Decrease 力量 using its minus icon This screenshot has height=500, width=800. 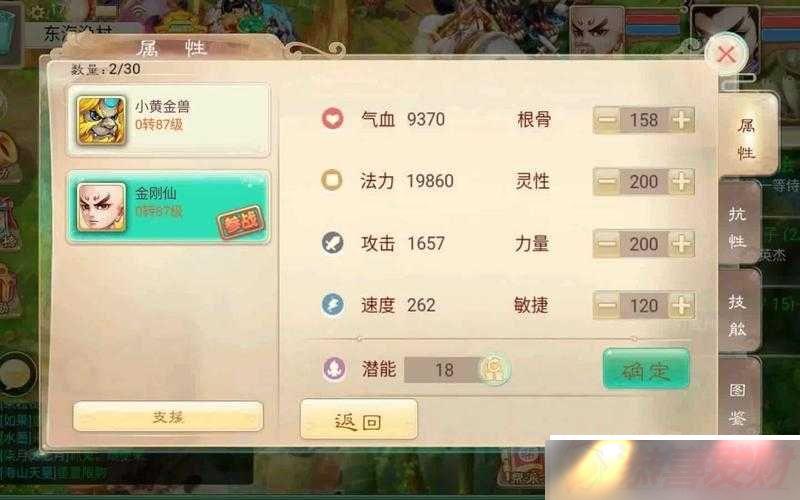coord(607,244)
